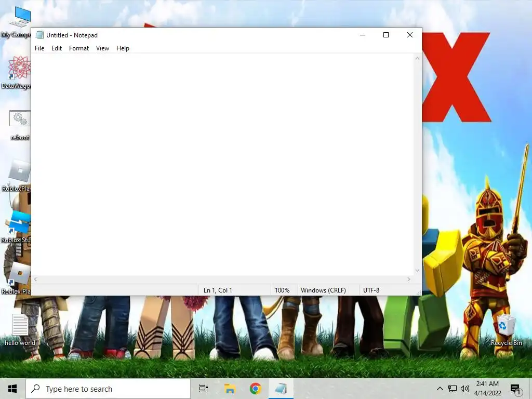
Task: Open the Help menu
Action: pos(123,48)
